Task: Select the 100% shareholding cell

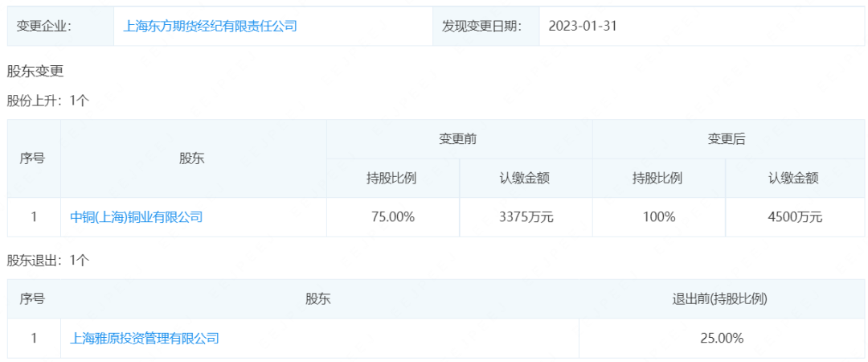Action: tap(659, 217)
